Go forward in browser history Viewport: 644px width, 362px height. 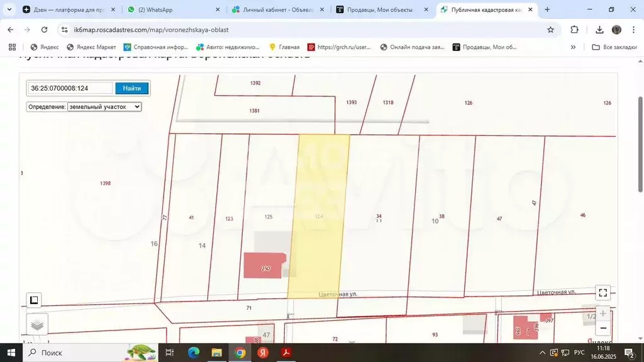pyautogui.click(x=28, y=30)
